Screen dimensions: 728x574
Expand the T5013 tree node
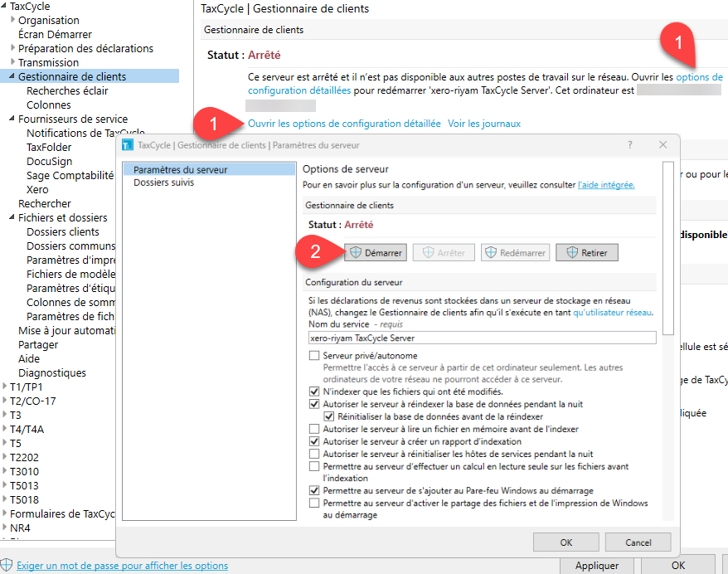(x=4, y=485)
